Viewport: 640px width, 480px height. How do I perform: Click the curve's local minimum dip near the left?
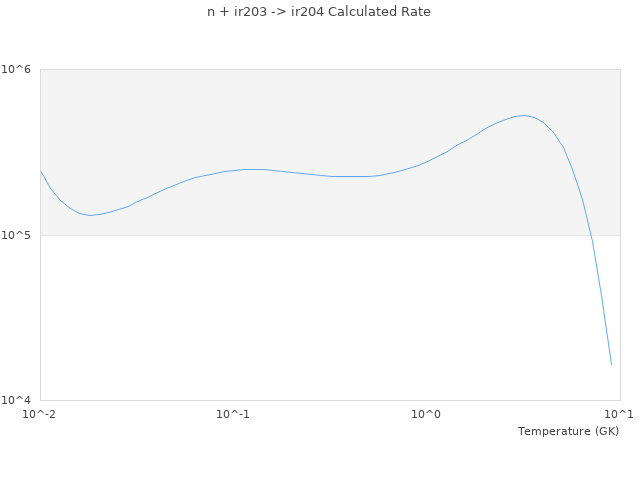(89, 215)
